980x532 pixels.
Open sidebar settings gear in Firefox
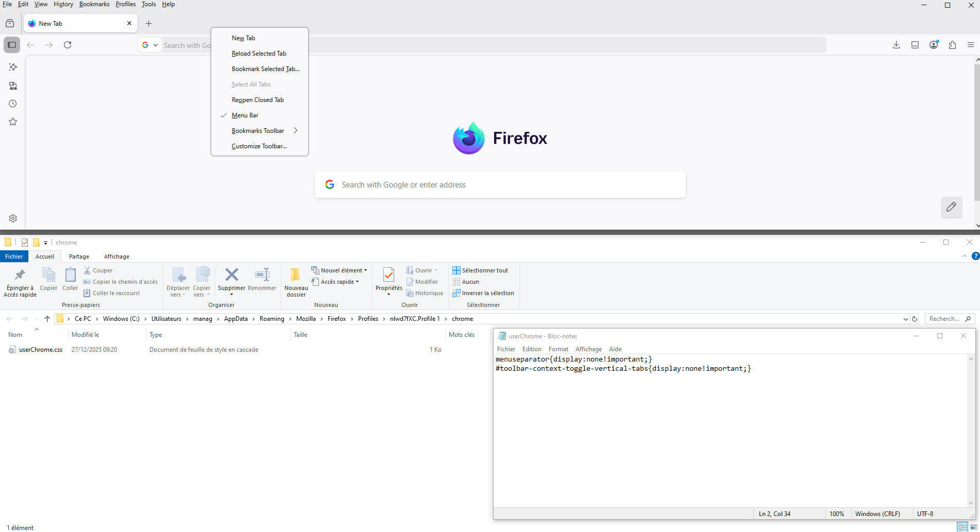point(13,218)
